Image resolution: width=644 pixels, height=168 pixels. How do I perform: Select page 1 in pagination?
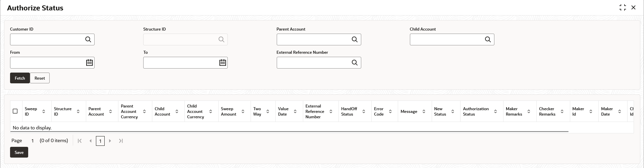[x=100, y=141]
